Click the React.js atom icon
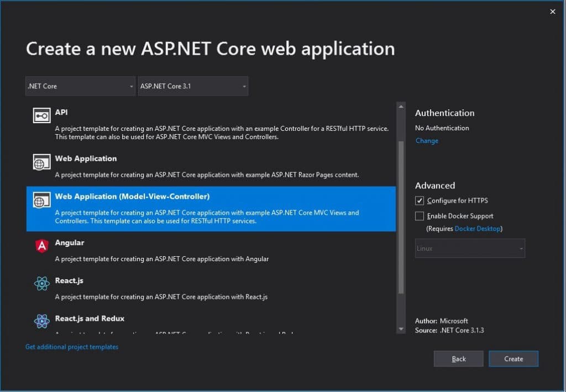The image size is (566, 392). click(x=42, y=283)
